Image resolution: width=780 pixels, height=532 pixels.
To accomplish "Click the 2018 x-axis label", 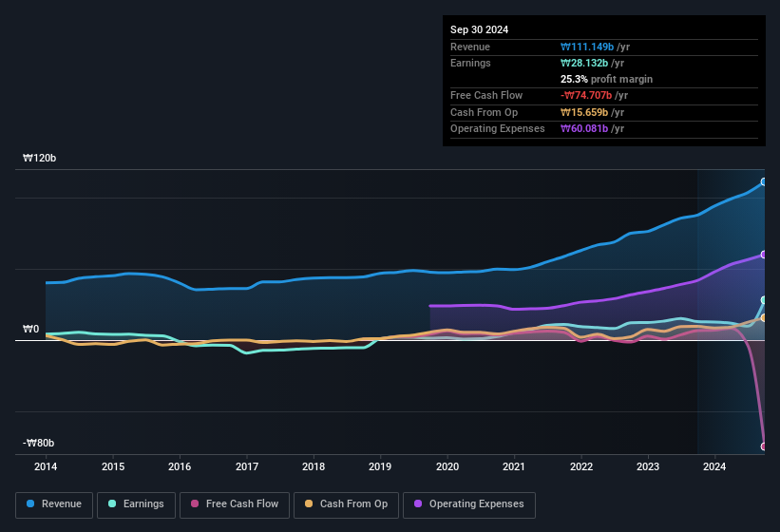I will tap(314, 466).
